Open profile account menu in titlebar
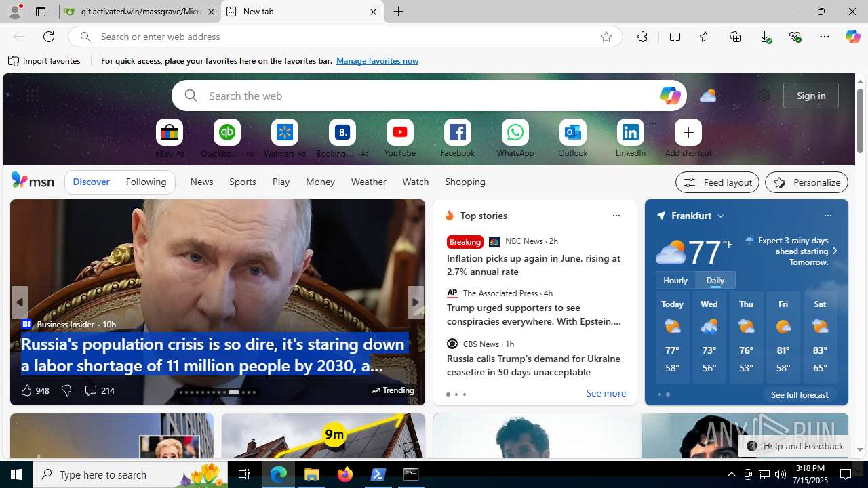 pyautogui.click(x=14, y=12)
